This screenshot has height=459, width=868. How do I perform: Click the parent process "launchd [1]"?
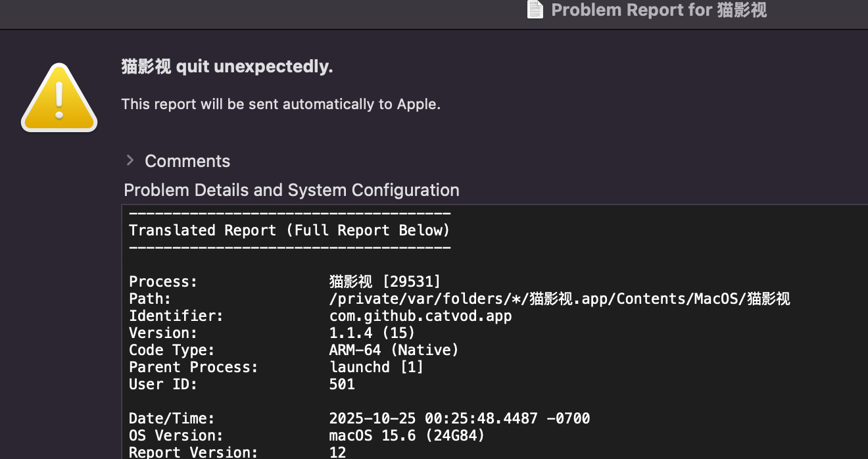pos(376,367)
